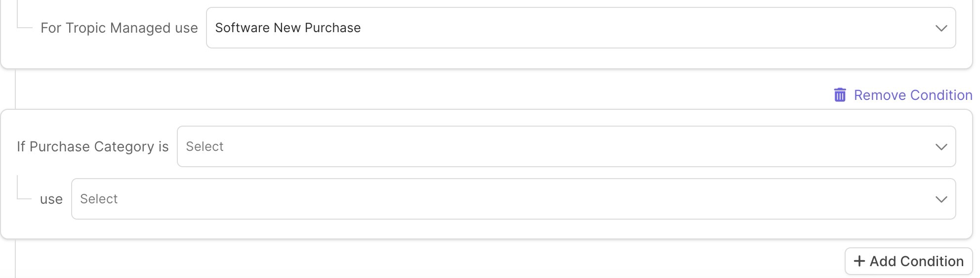Screen dimensions: 980x278
Task: Click the 'Software New Purchase' selected value text
Action: coord(288,28)
